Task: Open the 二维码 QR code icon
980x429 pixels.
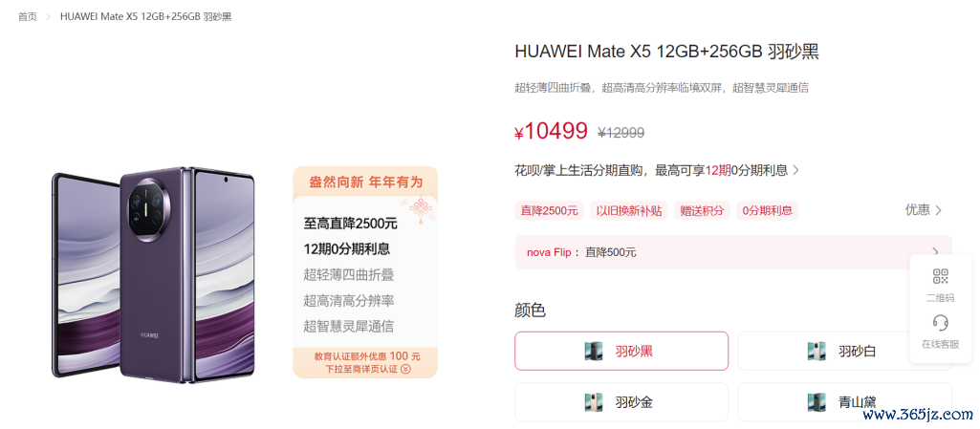Action: [x=940, y=276]
